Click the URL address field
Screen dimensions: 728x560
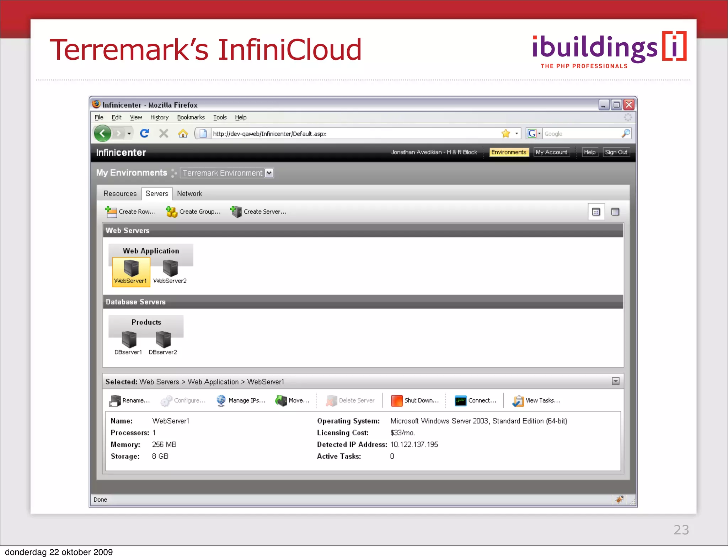(355, 134)
